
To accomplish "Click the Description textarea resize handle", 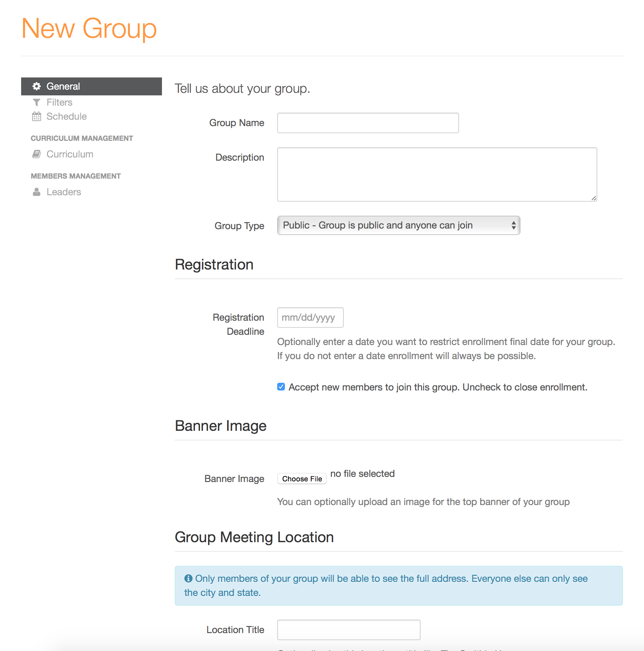I will (594, 198).
